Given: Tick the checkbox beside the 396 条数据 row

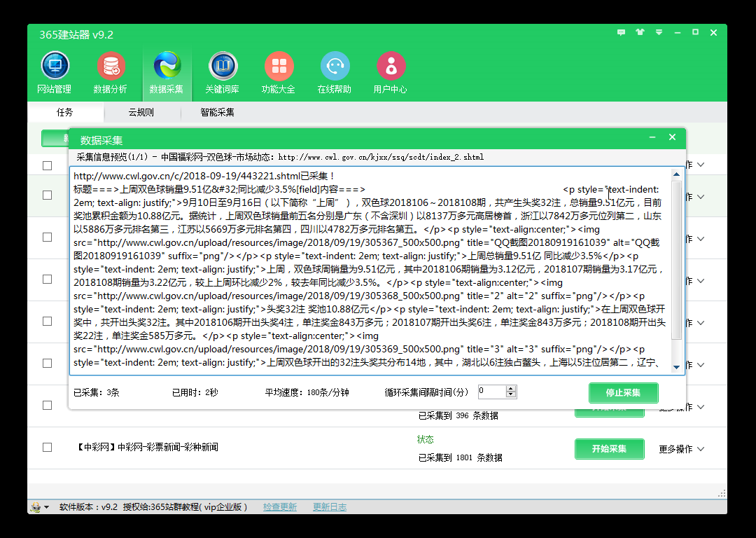Looking at the screenshot, I should [x=48, y=405].
